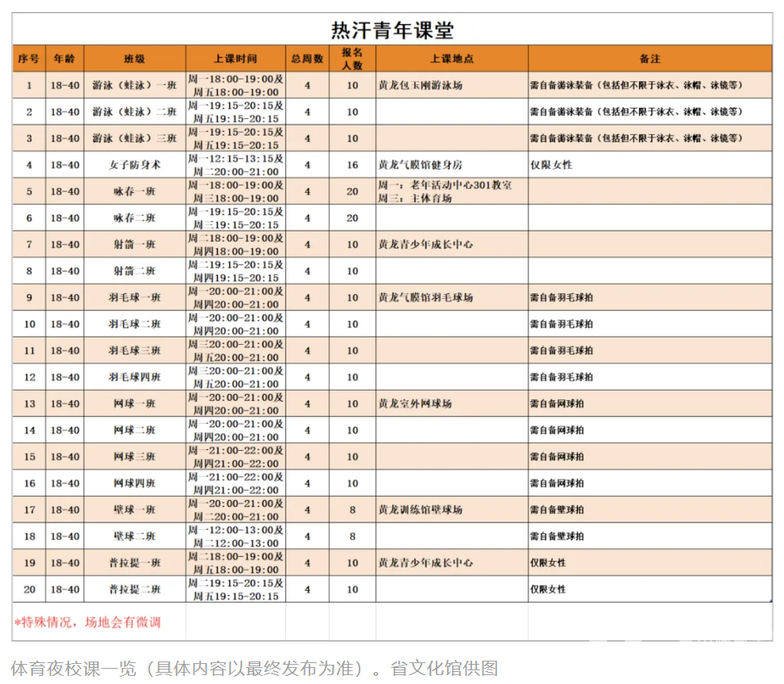Select the 普拉提二班 class name cell
The image size is (784, 684).
133,589
